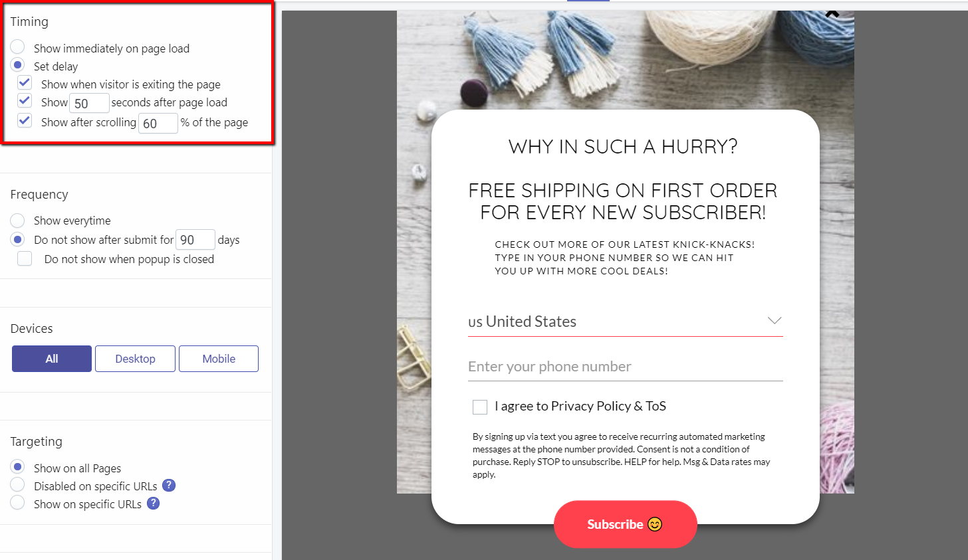This screenshot has width=968, height=560.
Task: Select the Set delay radio option
Action: click(18, 65)
